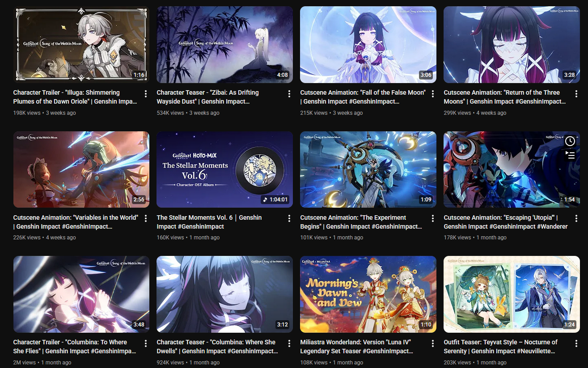The width and height of the screenshot is (588, 368).
Task: Click the 3:06 duration badge on "Fall of the False Moon"
Action: (426, 75)
